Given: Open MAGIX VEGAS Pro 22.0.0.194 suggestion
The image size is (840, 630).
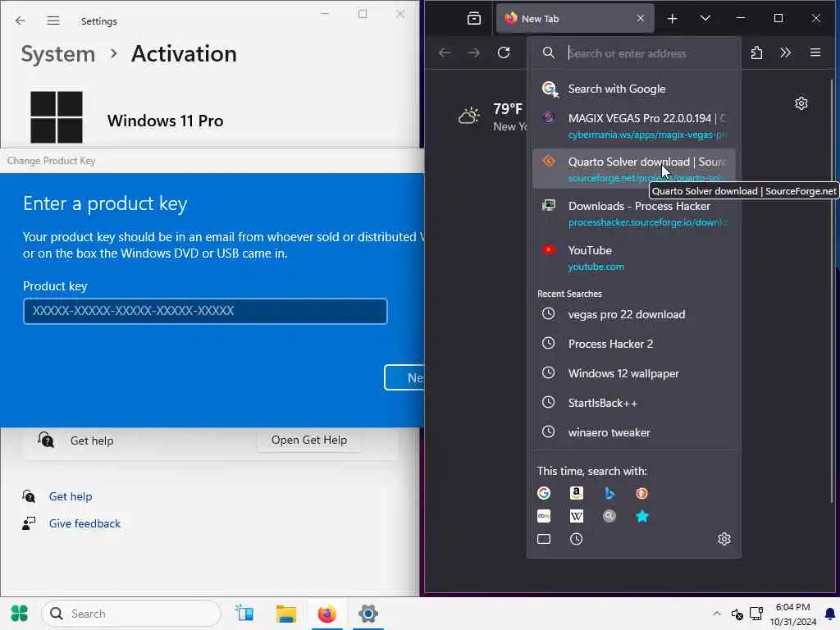Looking at the screenshot, I should (634, 126).
